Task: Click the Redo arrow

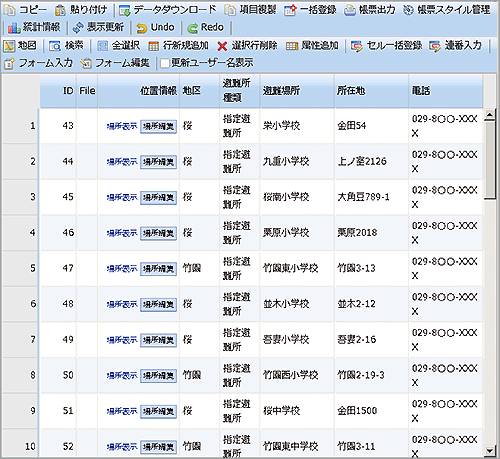Action: (x=192, y=28)
